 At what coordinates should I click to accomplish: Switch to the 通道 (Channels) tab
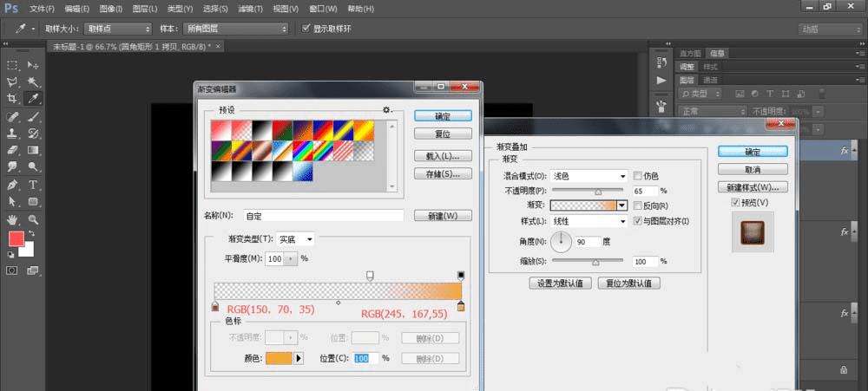pyautogui.click(x=710, y=79)
